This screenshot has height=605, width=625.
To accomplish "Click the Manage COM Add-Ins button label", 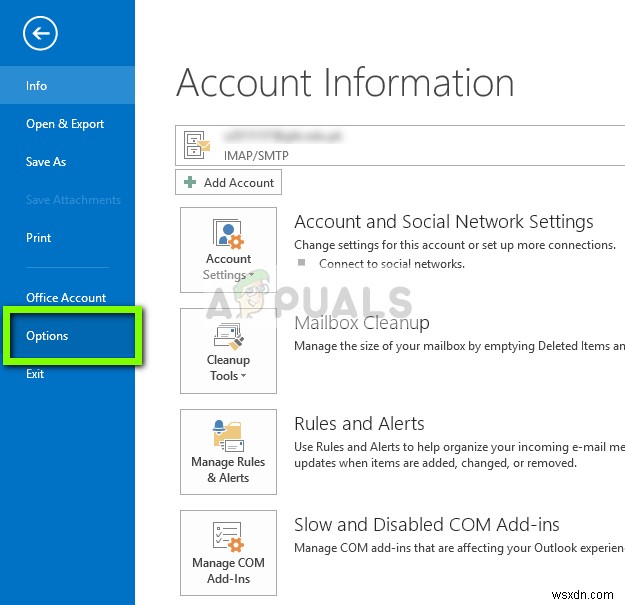I will (228, 570).
